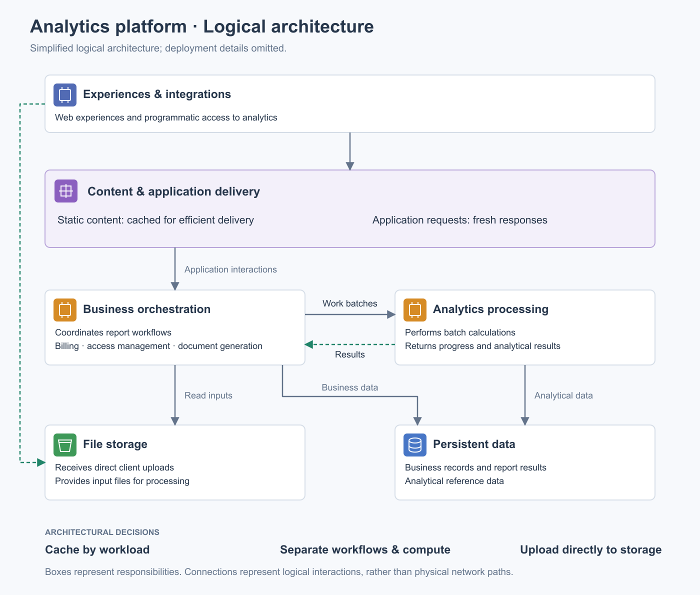
Task: Click the 'Separate workflows & compute' decision
Action: click(365, 550)
